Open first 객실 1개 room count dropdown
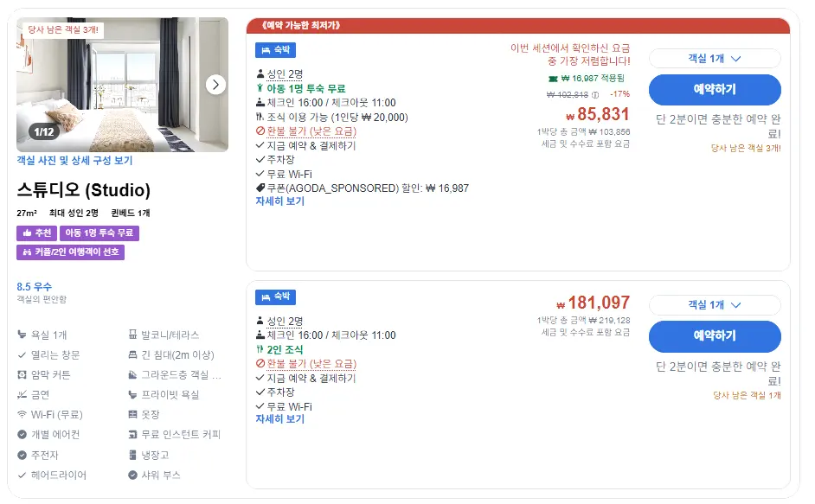 (x=715, y=59)
